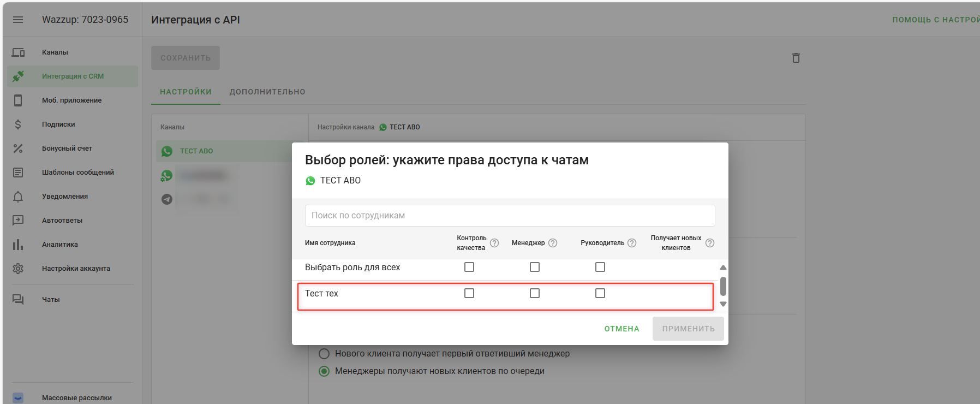
Task: Check Руководитель box for Выбрать роль для всех
Action: click(x=600, y=267)
